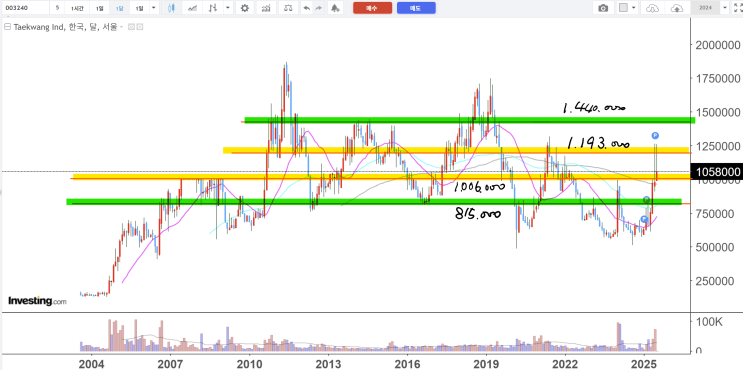
Task: Click the layout square swatch
Action: 624,8
